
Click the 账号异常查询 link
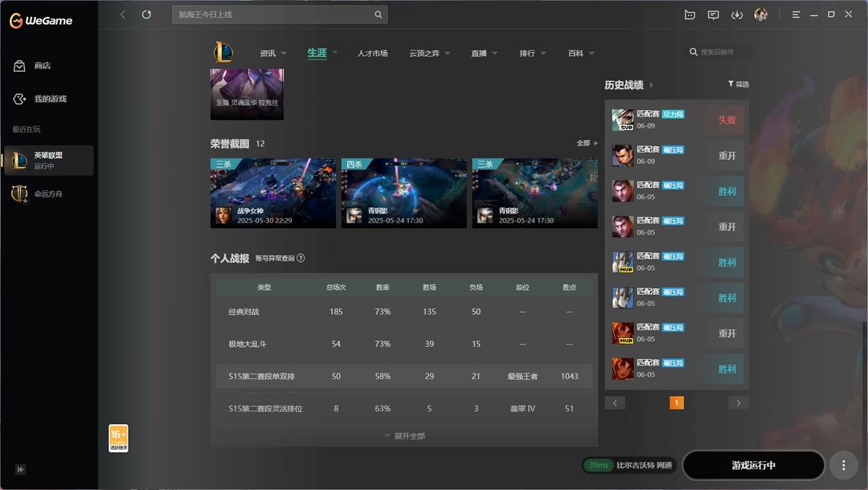point(275,259)
